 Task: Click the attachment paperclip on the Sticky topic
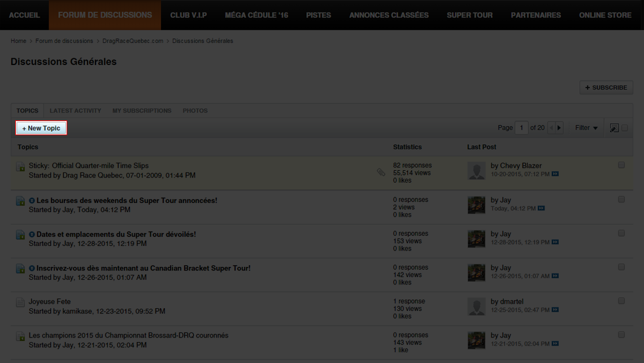point(381,172)
